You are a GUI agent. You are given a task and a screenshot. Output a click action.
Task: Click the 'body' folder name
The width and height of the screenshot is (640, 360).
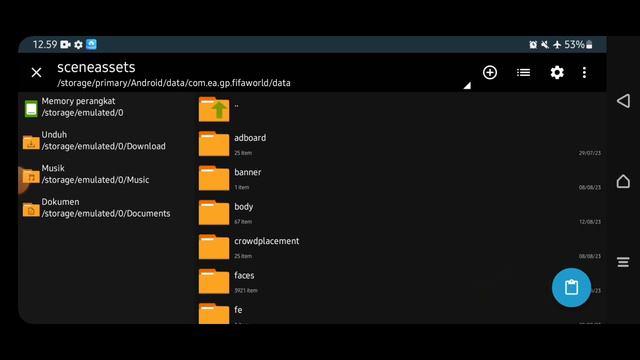(244, 207)
